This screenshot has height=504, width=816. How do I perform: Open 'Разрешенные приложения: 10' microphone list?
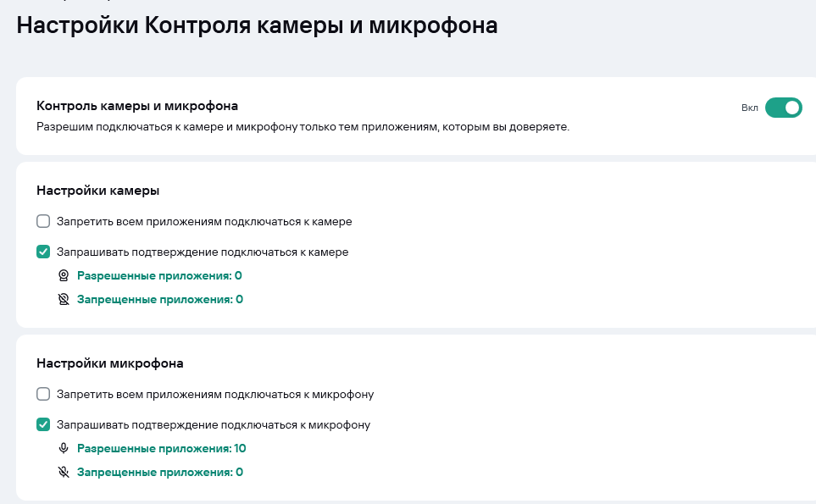pyautogui.click(x=161, y=448)
